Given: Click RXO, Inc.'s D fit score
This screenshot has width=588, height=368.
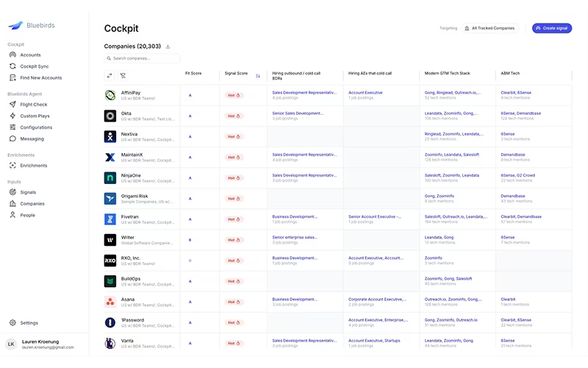Looking at the screenshot, I should (190, 261).
